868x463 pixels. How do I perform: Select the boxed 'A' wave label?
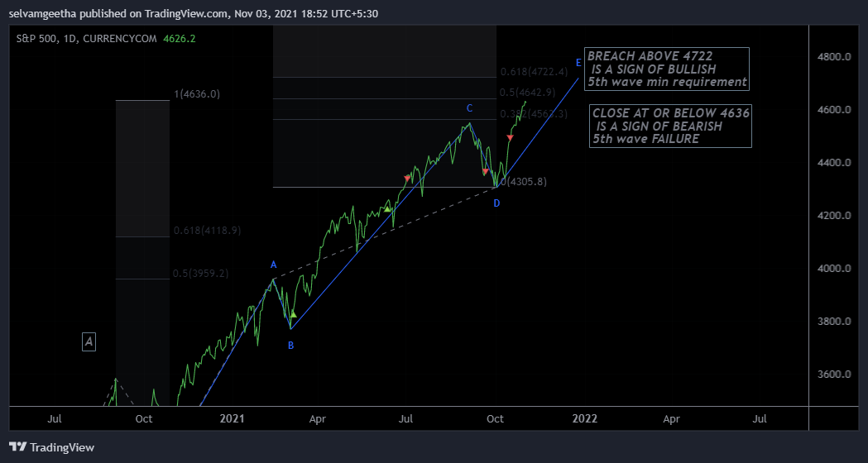point(89,341)
